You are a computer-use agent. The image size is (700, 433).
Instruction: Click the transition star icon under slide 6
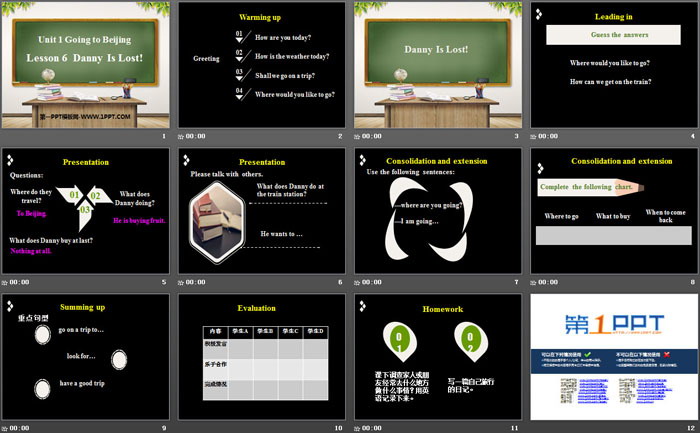click(181, 283)
